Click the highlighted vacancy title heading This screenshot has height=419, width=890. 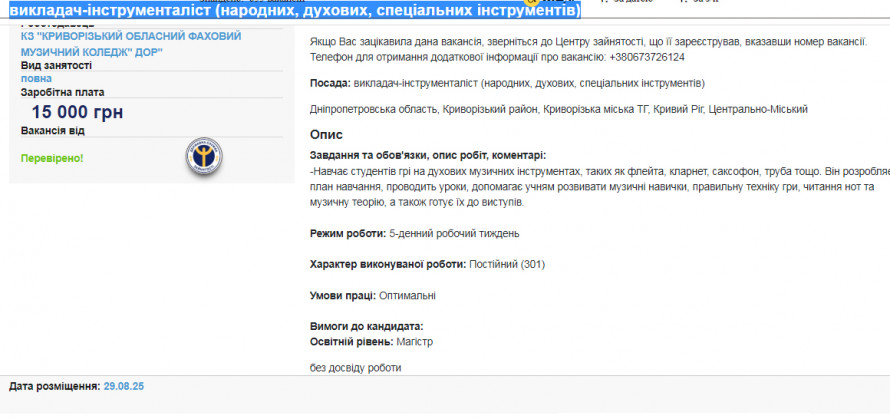[x=294, y=12]
